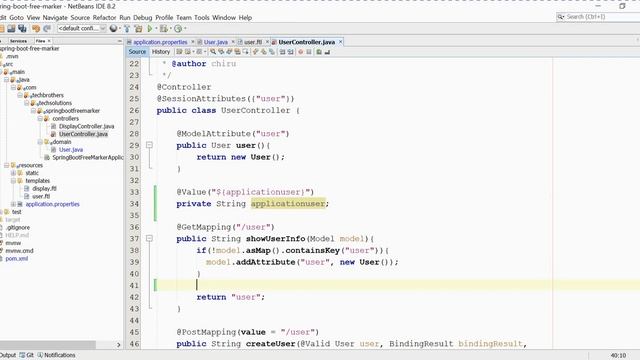Screen dimensions: 640x360
Task: Click the Save All toolbar icon
Action: click(22, 28)
